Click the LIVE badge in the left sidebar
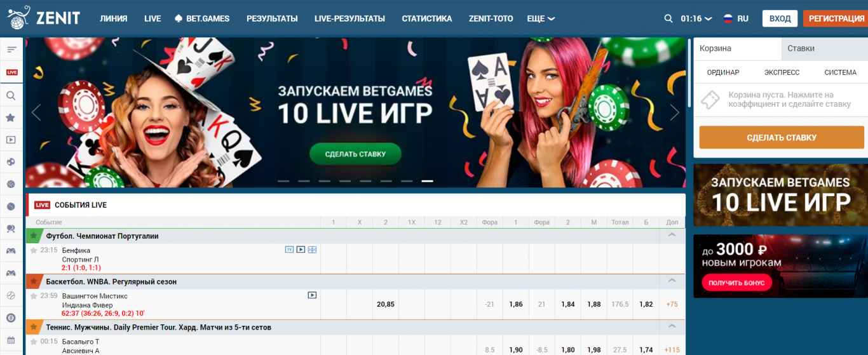 click(x=11, y=72)
